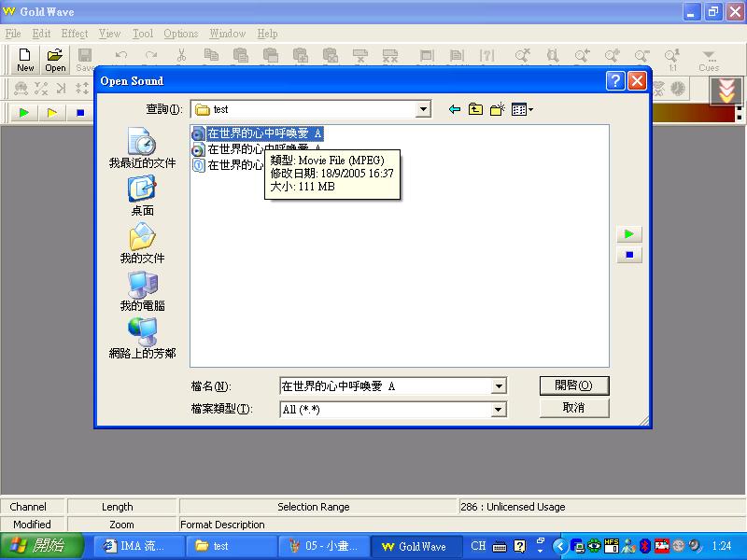The height and width of the screenshot is (560, 747).
Task: Click the blue stop icon beside the file list
Action: pos(629,255)
